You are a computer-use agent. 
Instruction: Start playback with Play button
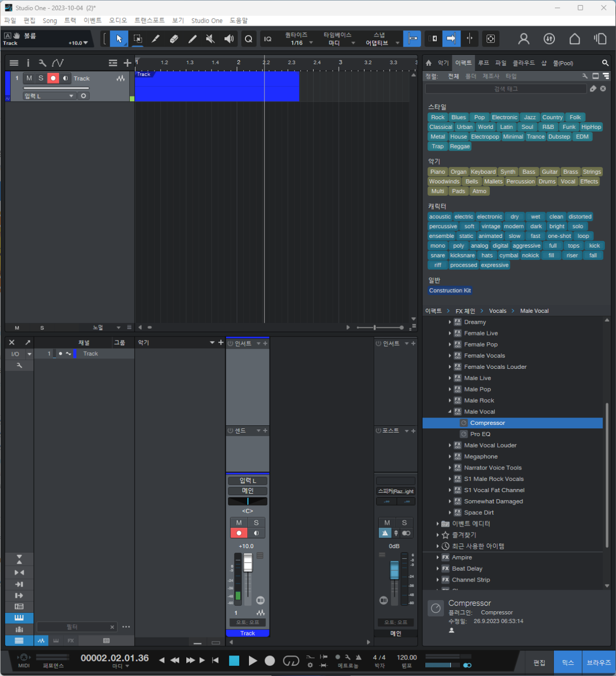click(253, 661)
